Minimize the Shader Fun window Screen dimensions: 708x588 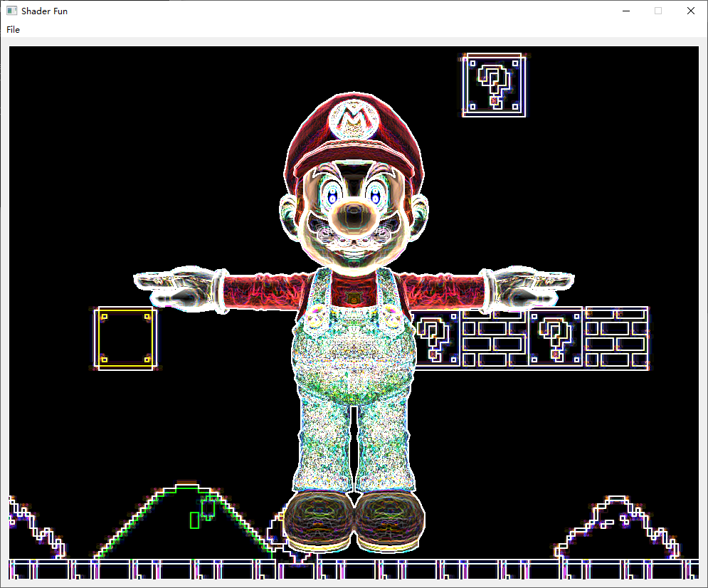626,11
